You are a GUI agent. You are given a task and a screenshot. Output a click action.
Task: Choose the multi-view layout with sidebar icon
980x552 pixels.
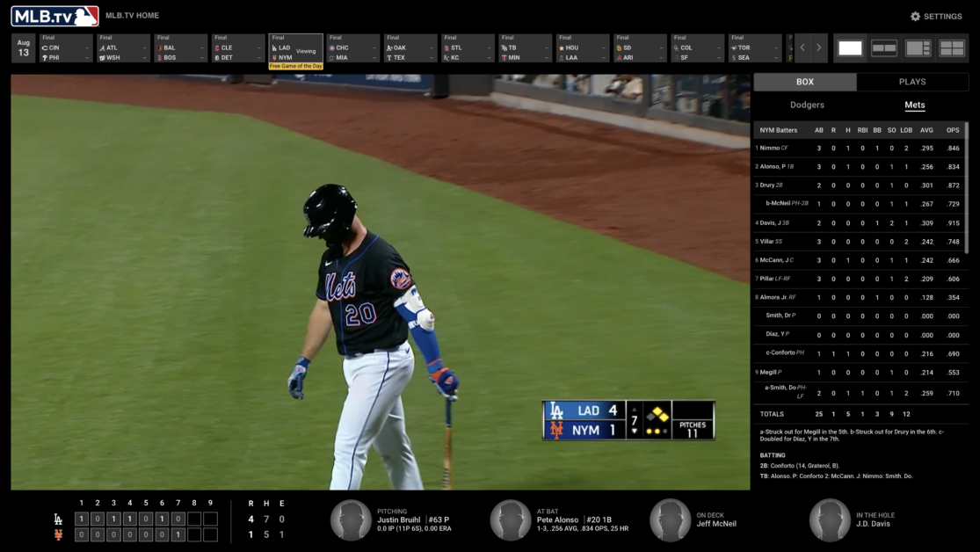coord(918,48)
